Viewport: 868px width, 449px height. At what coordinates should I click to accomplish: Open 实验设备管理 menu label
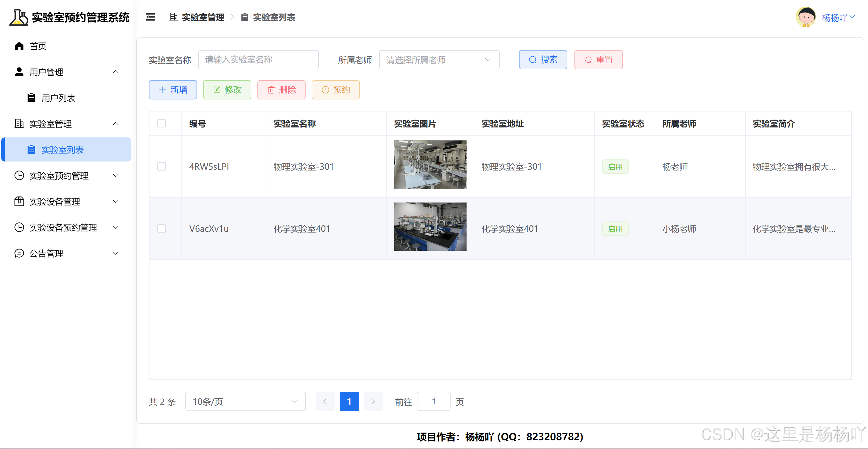[55, 201]
